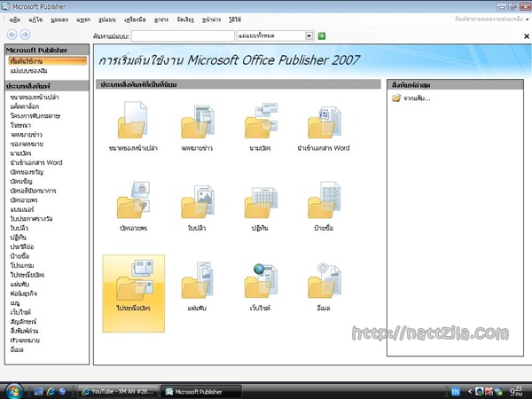
Task: Select โปรแกรม (Programs) in the sidebar list
Action: 22,265
